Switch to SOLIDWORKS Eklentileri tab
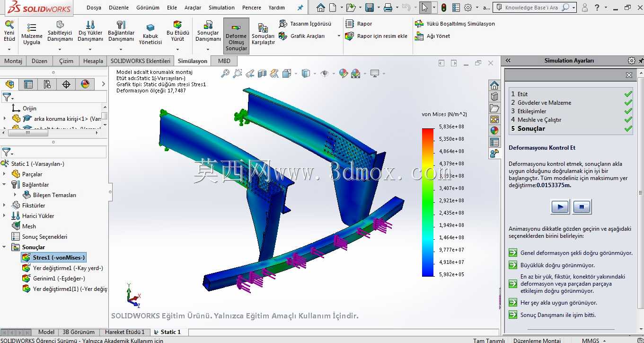Screen dimensions: 644x343 click(x=140, y=61)
